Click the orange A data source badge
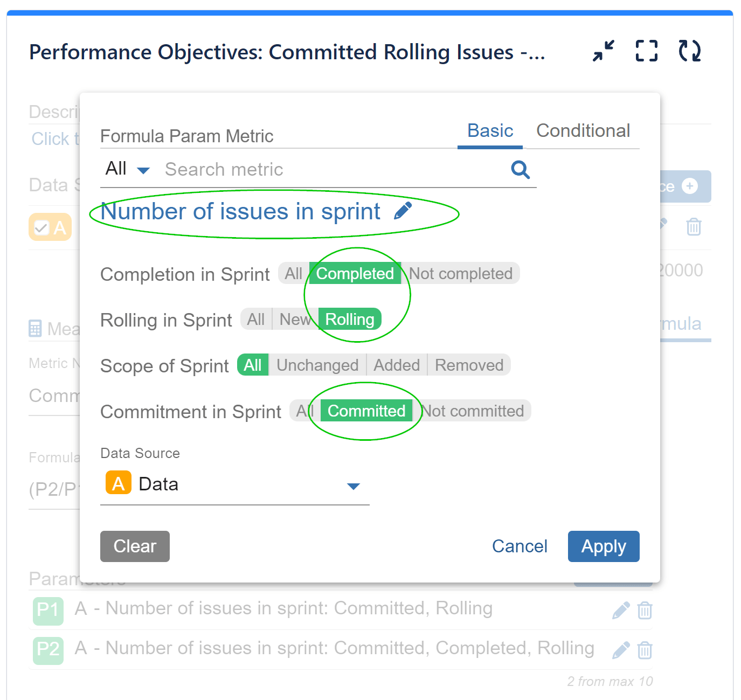The width and height of the screenshot is (741, 700). click(x=117, y=483)
